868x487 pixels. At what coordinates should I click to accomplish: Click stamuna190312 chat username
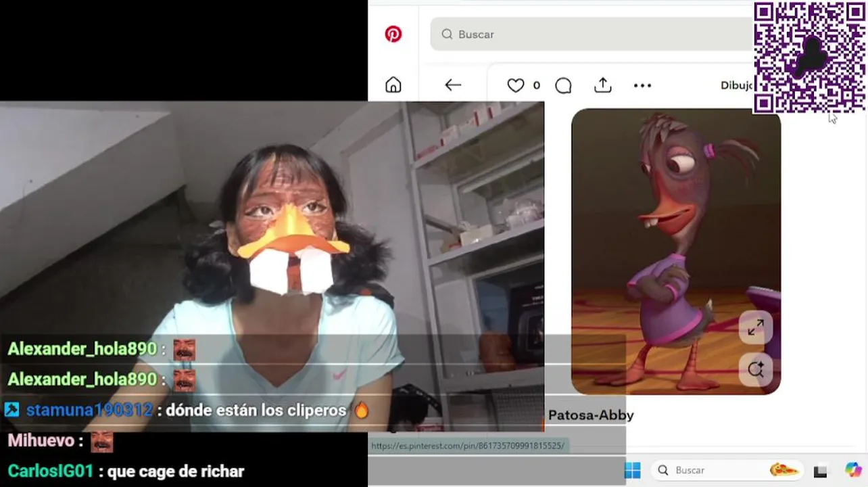point(89,410)
